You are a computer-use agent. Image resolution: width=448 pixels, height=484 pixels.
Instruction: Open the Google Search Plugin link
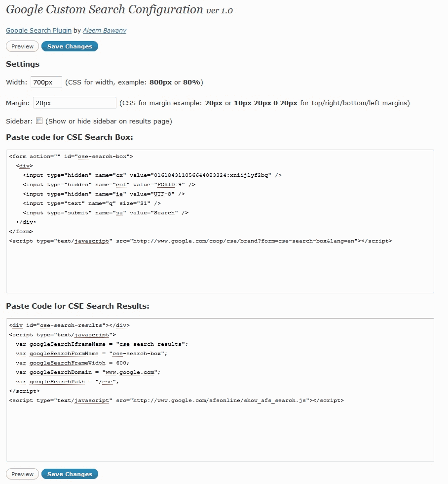click(38, 31)
